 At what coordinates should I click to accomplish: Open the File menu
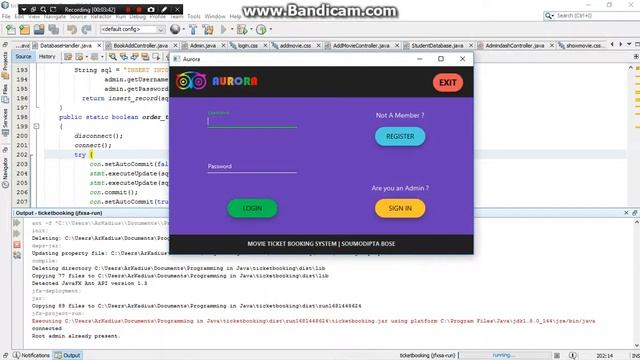[6, 16]
